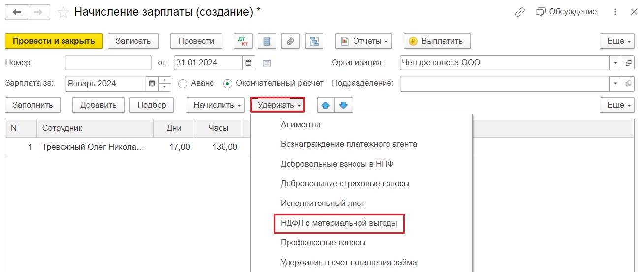Open the Отчеты dropdown menu
The height and width of the screenshot is (272, 644).
[x=364, y=41]
